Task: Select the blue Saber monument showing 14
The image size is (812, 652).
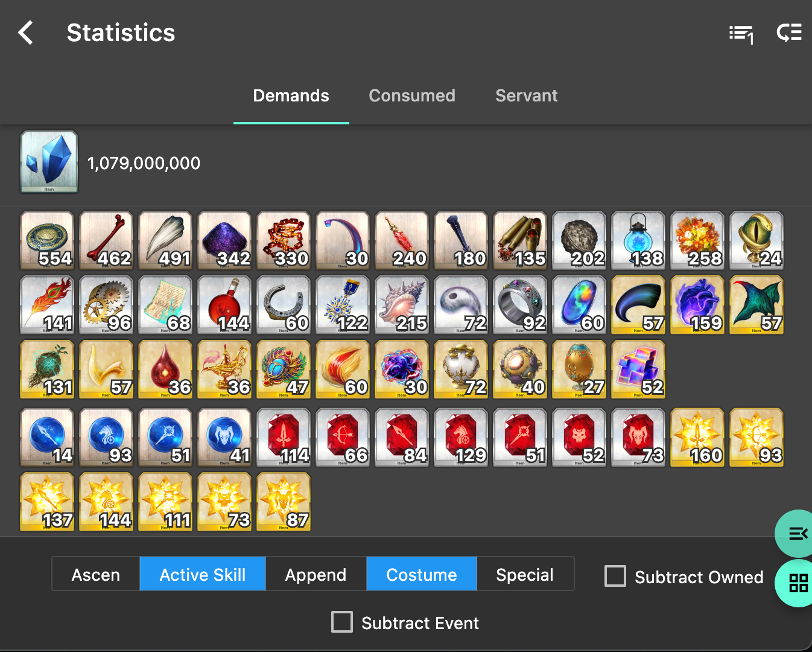Action: [x=47, y=438]
